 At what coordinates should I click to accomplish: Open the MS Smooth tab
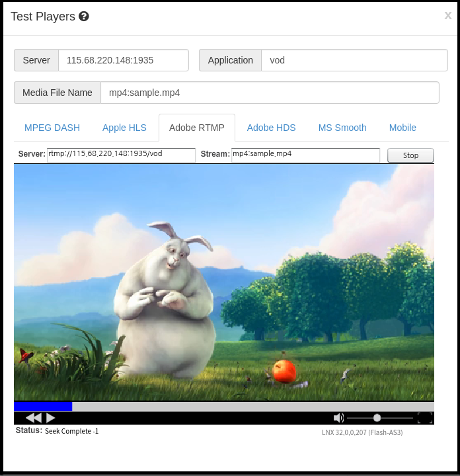point(342,128)
